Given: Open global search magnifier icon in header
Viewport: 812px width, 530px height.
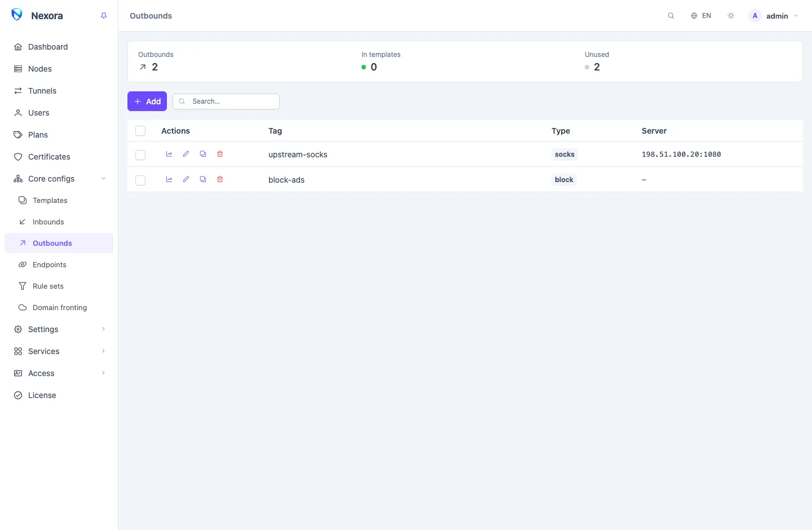Looking at the screenshot, I should click(x=671, y=16).
